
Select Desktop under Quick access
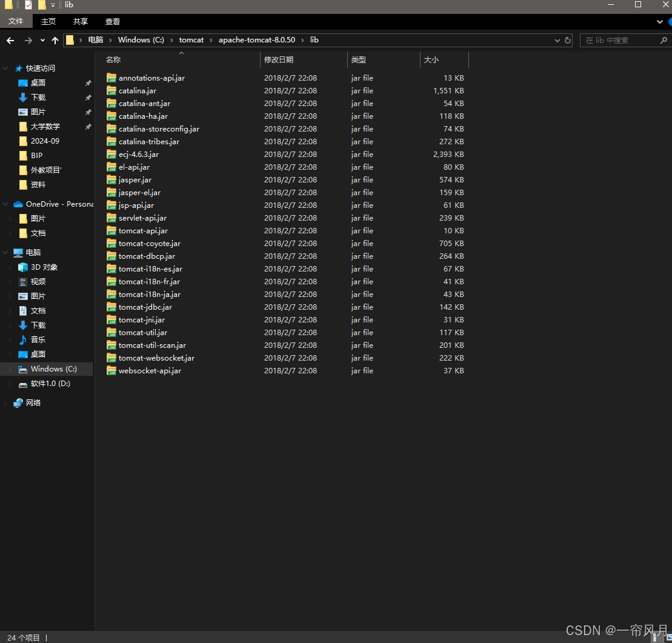click(x=38, y=83)
